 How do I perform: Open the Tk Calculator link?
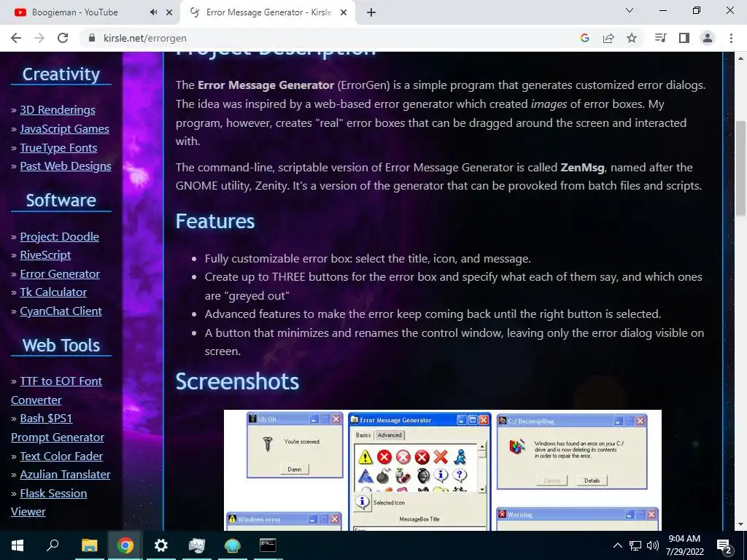pyautogui.click(x=53, y=292)
